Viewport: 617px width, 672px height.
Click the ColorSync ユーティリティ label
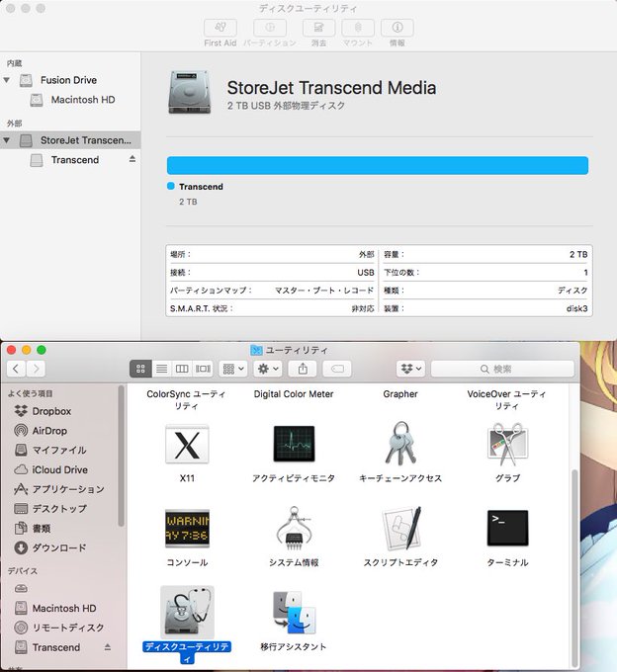point(186,399)
